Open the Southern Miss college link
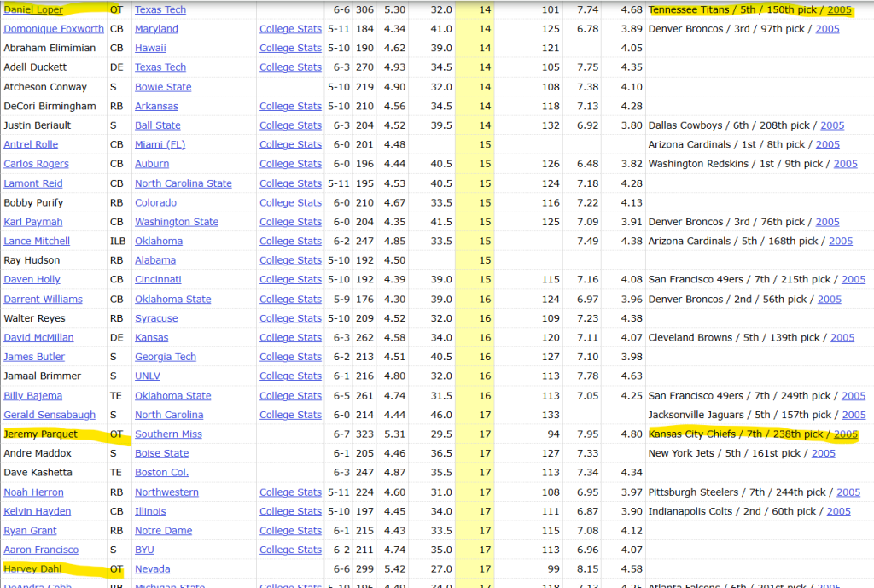The height and width of the screenshot is (588, 874). [x=168, y=434]
